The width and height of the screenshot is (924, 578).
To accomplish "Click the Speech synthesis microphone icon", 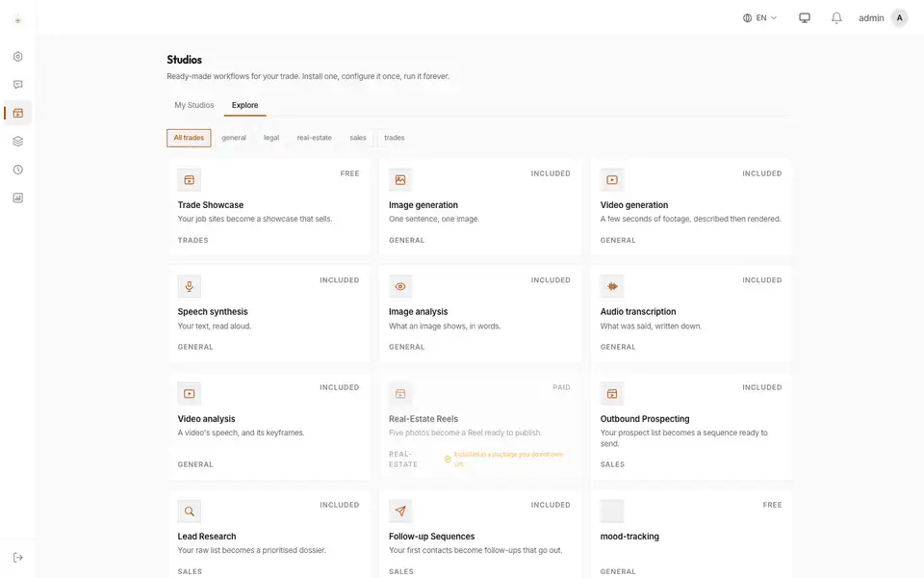I will click(190, 287).
